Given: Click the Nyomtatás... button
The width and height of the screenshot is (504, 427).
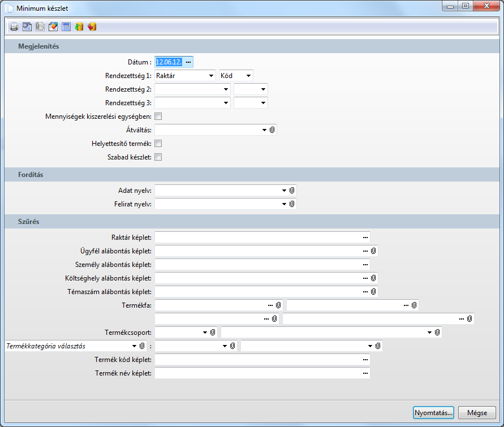Looking at the screenshot, I should point(433,413).
